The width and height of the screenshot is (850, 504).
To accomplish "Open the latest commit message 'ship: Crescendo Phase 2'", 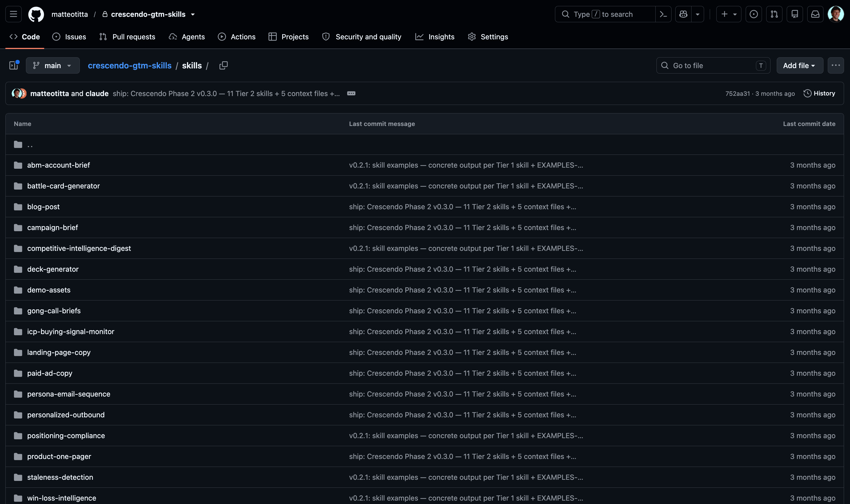I will point(226,94).
